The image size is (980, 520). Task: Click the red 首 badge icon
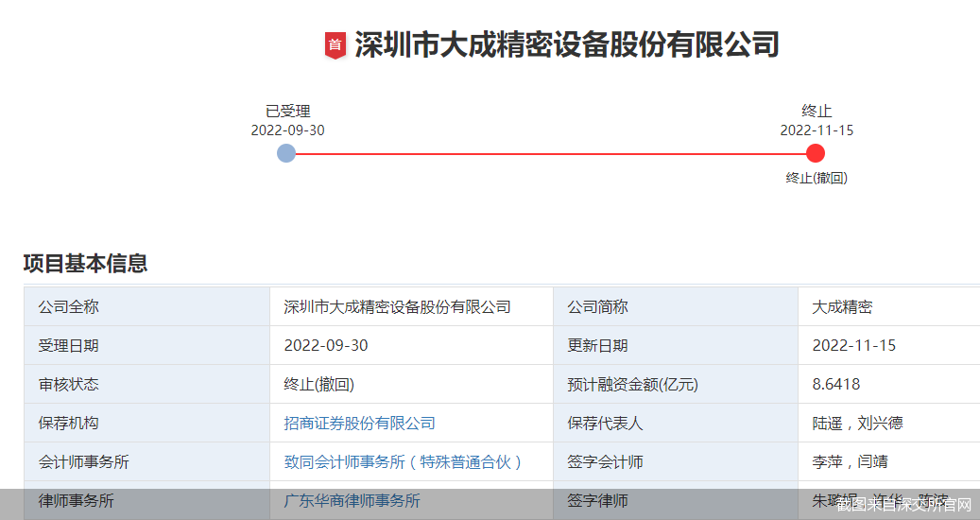(x=335, y=45)
